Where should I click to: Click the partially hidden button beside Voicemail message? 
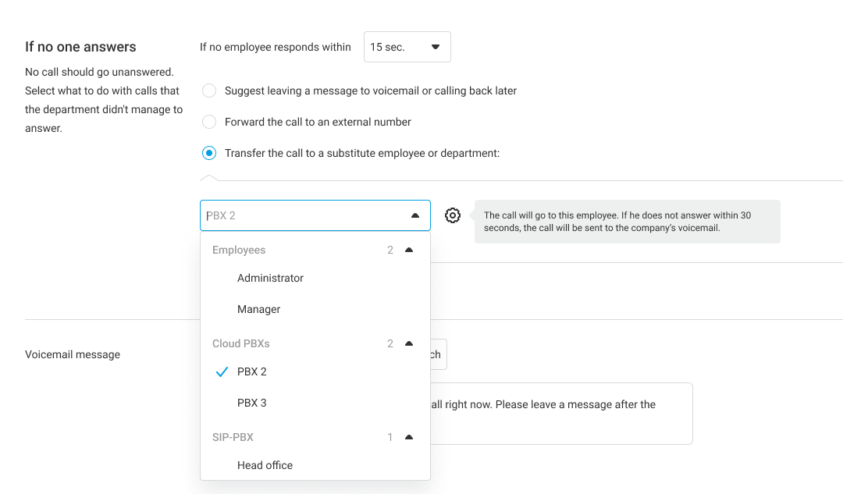(438, 354)
